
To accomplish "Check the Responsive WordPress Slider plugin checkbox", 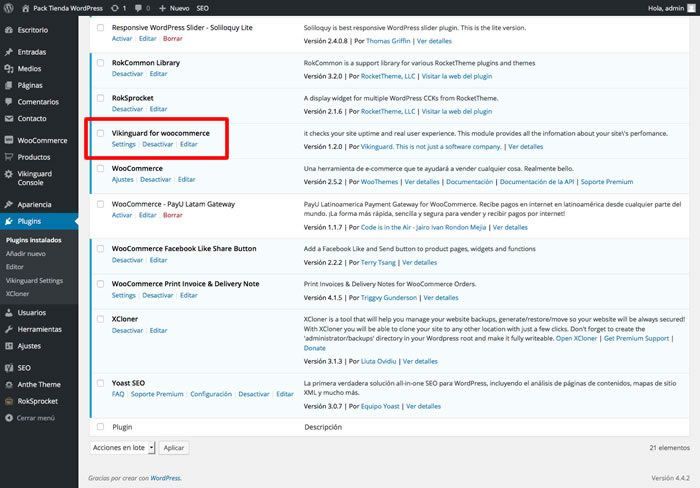I will tap(100, 28).
